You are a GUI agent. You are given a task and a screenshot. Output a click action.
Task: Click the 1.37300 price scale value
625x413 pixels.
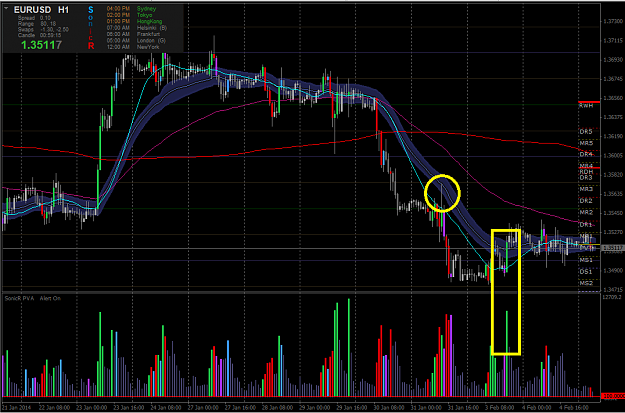pos(613,21)
